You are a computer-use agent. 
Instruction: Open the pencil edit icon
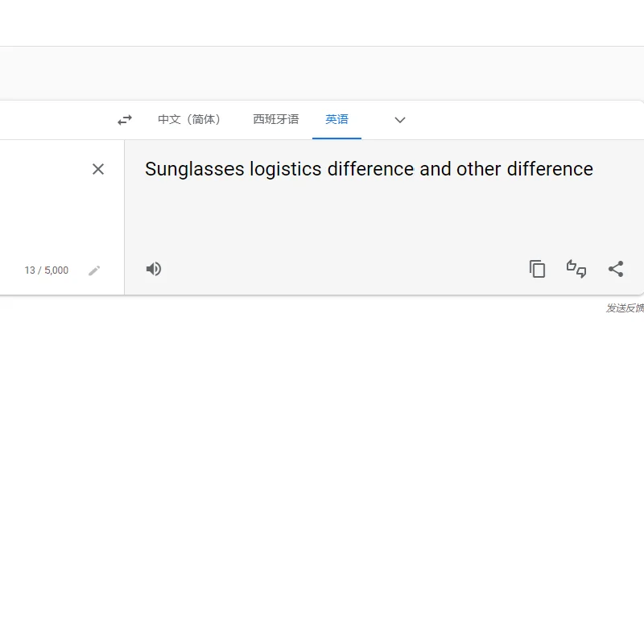point(94,270)
